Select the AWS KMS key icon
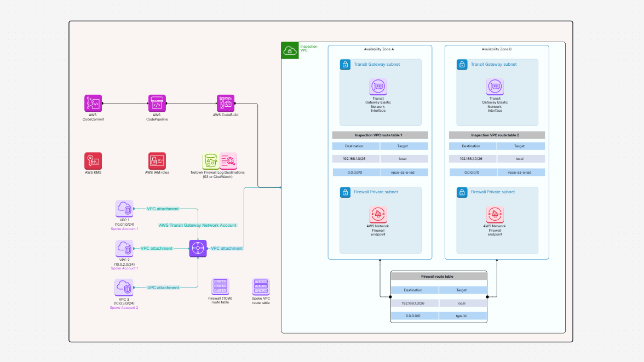 [x=92, y=160]
